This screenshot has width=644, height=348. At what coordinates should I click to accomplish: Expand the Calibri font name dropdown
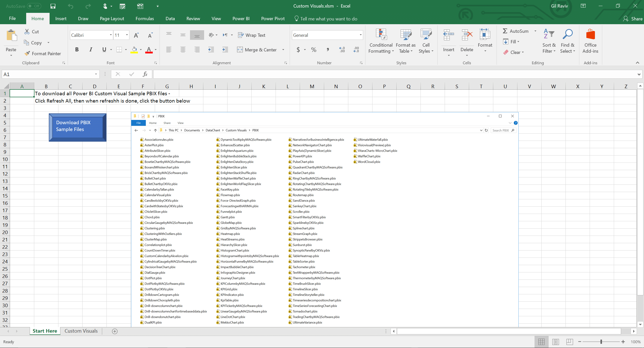[x=111, y=35]
